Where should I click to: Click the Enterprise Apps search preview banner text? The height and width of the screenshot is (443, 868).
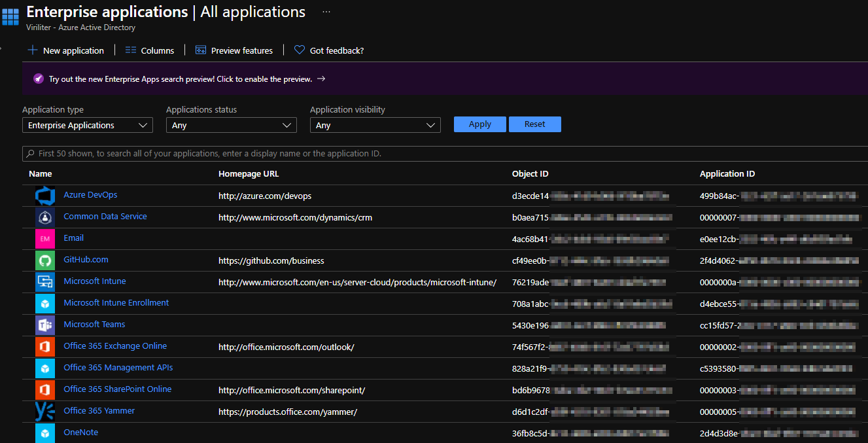point(181,79)
